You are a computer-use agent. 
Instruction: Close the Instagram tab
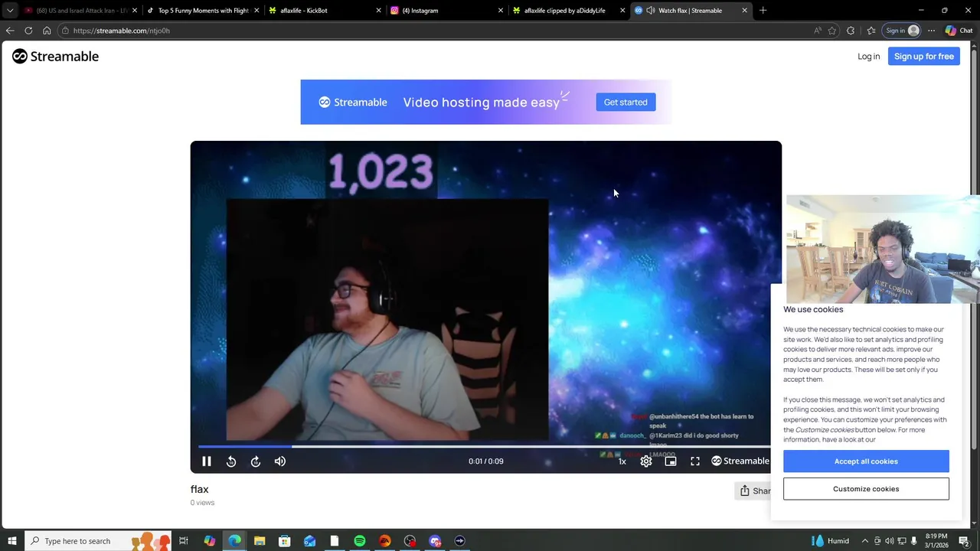point(501,11)
